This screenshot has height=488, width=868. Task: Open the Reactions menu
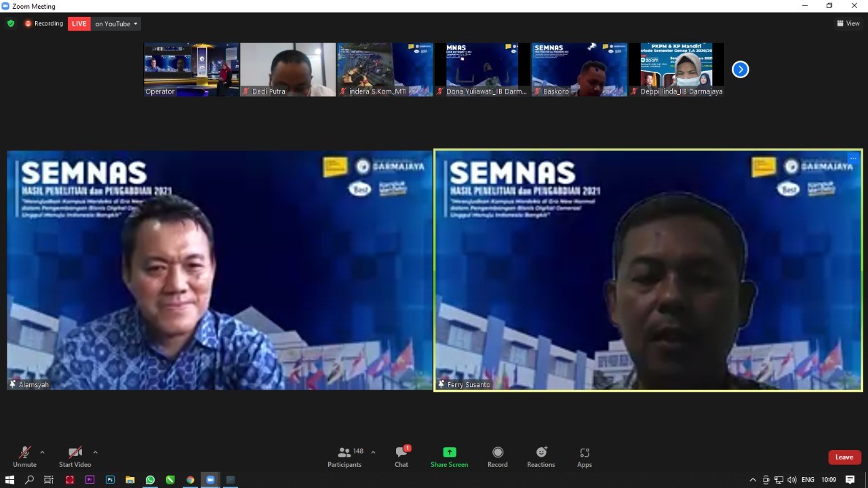pos(541,457)
